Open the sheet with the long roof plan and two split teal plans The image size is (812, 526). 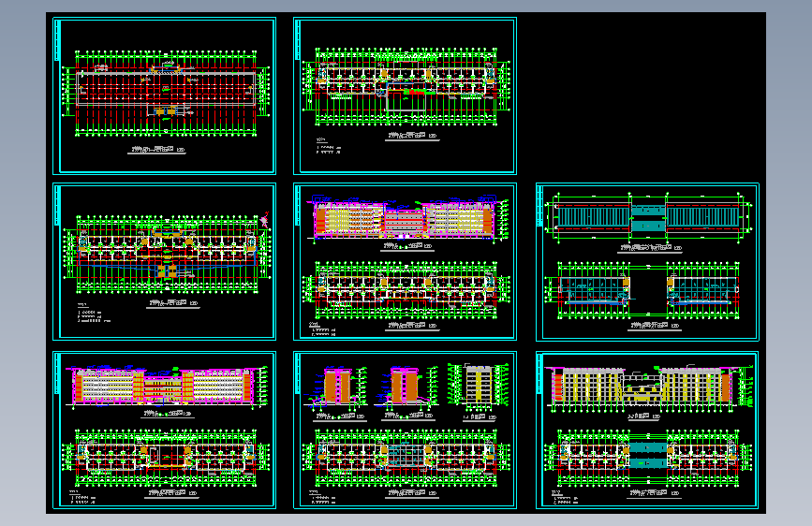tap(647, 262)
